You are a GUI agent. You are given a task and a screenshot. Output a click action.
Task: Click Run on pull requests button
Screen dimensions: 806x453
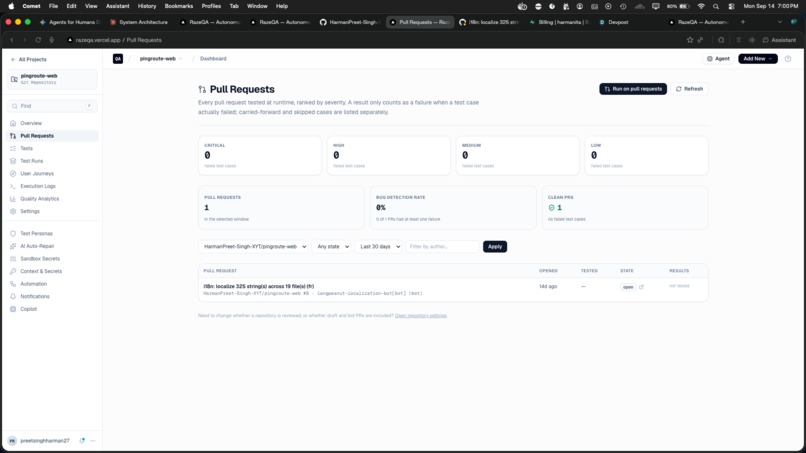[x=633, y=89]
